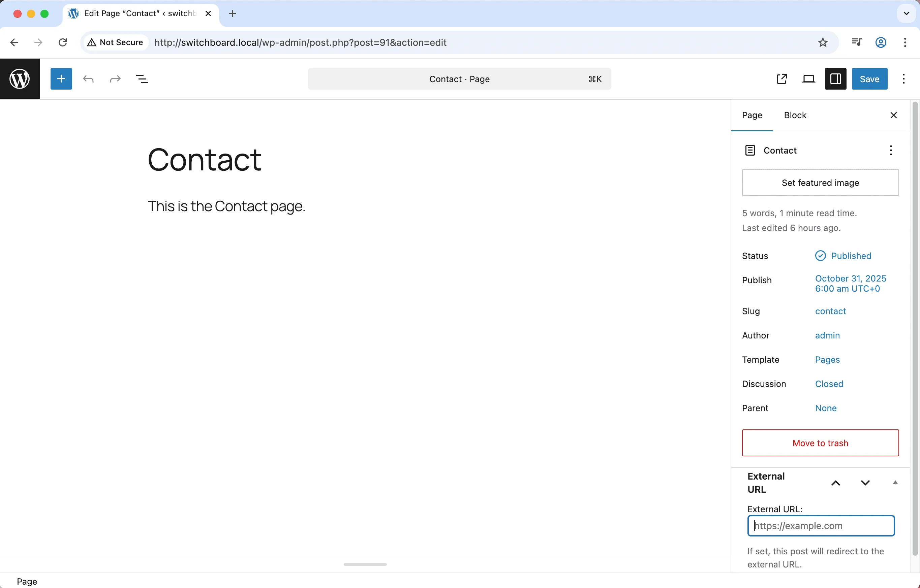Viewport: 920px width, 588px height.
Task: Click the Redo arrow in the editor toolbar
Action: pos(115,79)
